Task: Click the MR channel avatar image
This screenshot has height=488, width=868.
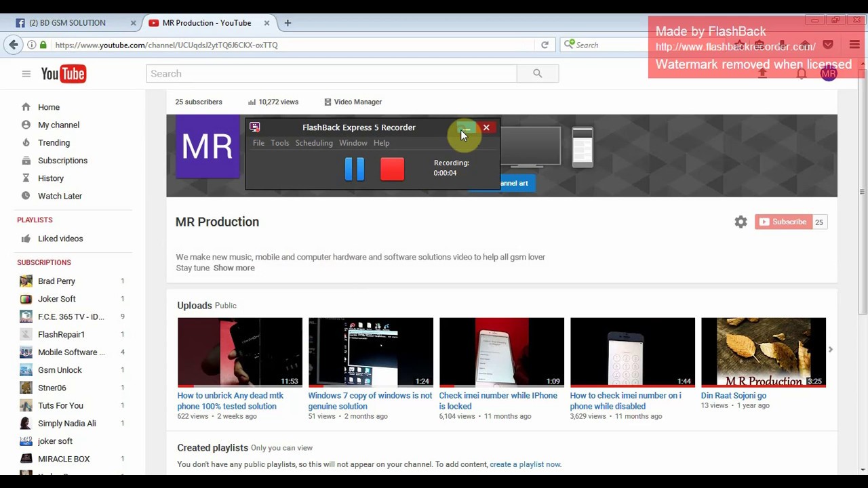Action: 207,146
